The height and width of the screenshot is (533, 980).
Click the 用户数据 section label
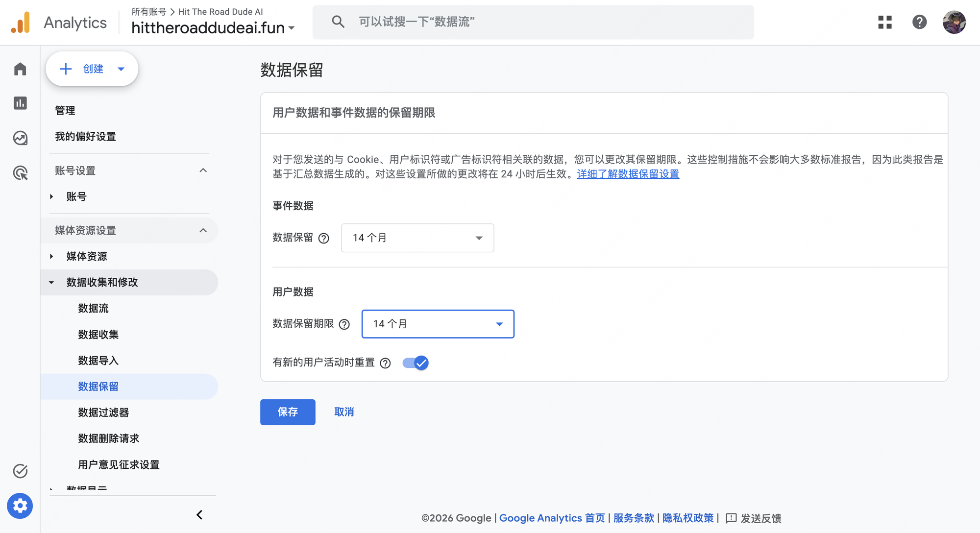pyautogui.click(x=293, y=292)
